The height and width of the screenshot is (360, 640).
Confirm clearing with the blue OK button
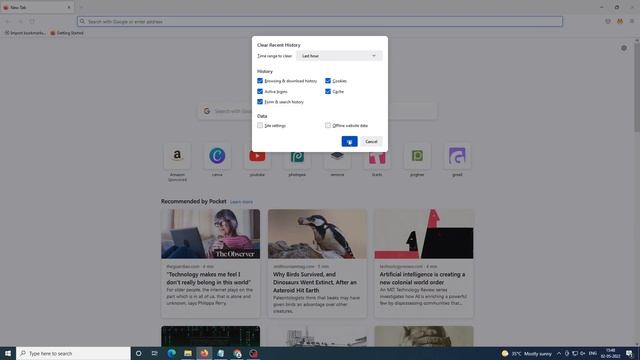coord(349,141)
